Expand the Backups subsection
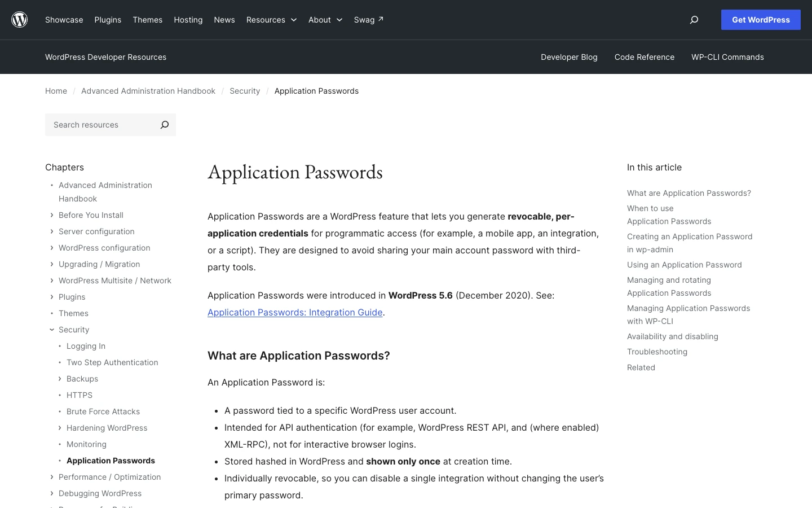812x508 pixels. pos(60,379)
